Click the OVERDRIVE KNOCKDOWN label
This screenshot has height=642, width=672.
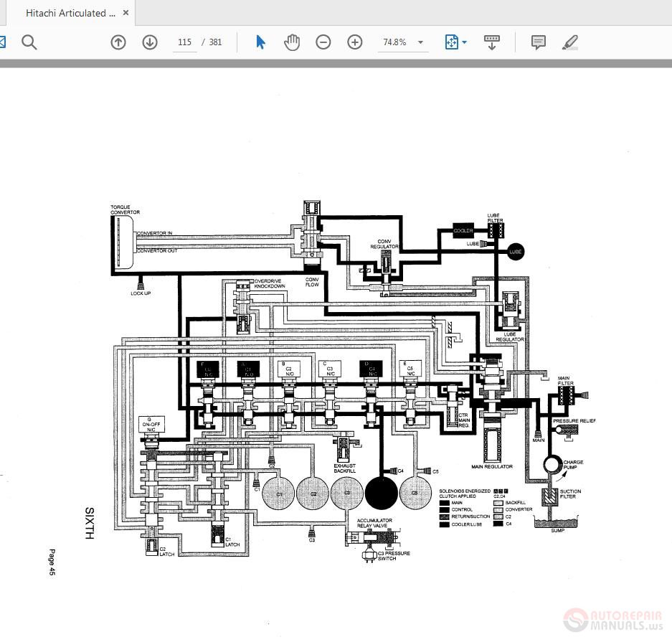point(270,283)
